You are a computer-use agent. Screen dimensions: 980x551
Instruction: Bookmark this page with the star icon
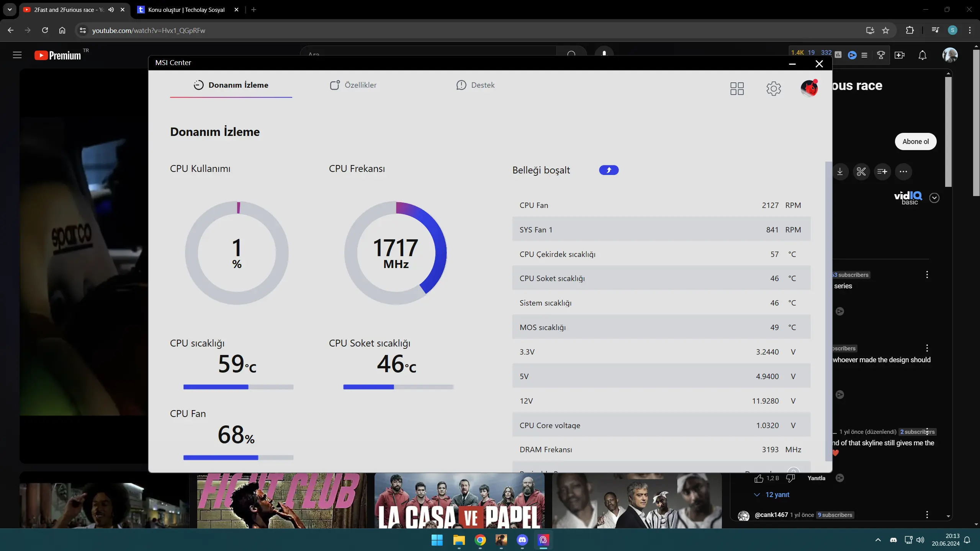point(885,30)
